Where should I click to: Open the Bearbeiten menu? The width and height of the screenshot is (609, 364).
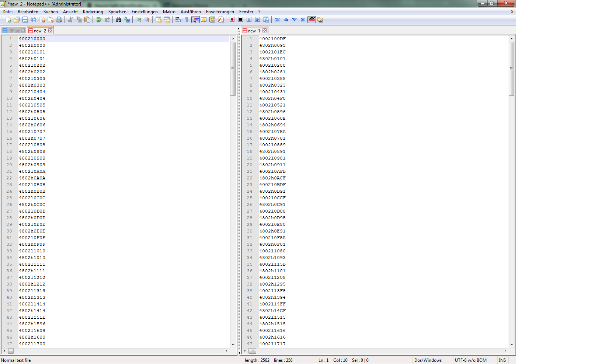tap(28, 12)
